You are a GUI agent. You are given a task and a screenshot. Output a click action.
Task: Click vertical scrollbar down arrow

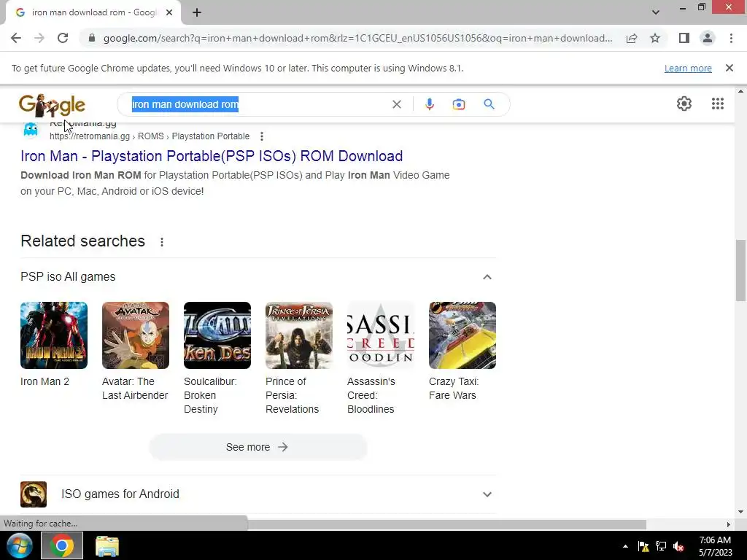tap(740, 512)
